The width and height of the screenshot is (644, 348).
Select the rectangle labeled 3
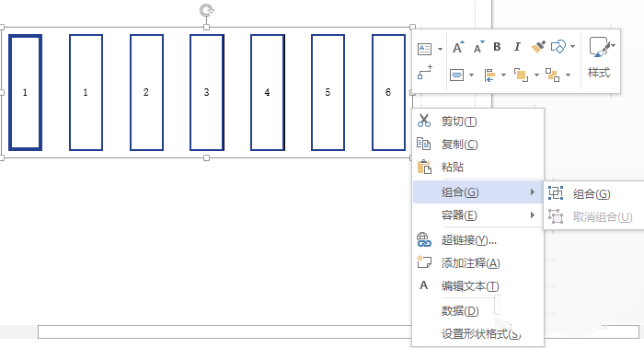207,92
